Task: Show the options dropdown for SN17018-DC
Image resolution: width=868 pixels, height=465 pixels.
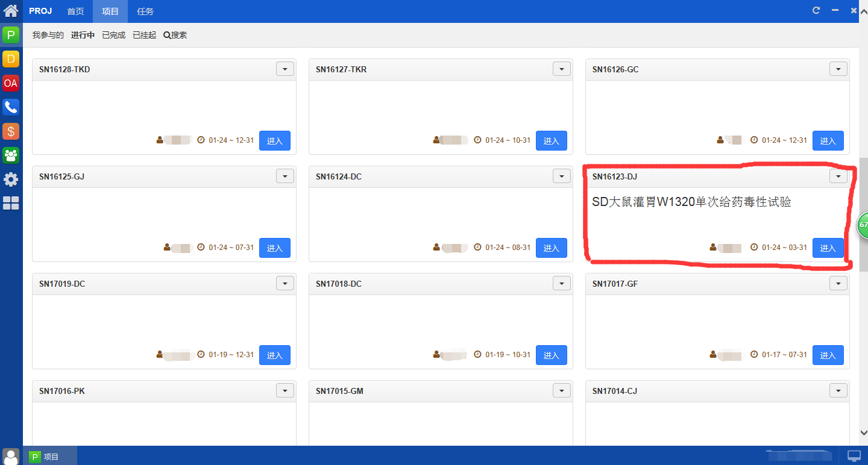Action: pos(562,284)
